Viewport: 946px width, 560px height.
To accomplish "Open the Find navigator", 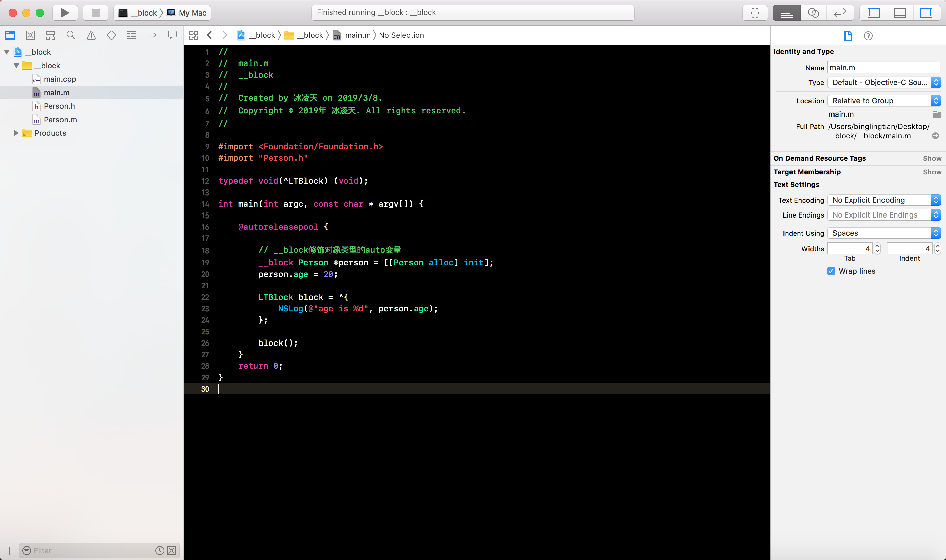I will pyautogui.click(x=71, y=35).
